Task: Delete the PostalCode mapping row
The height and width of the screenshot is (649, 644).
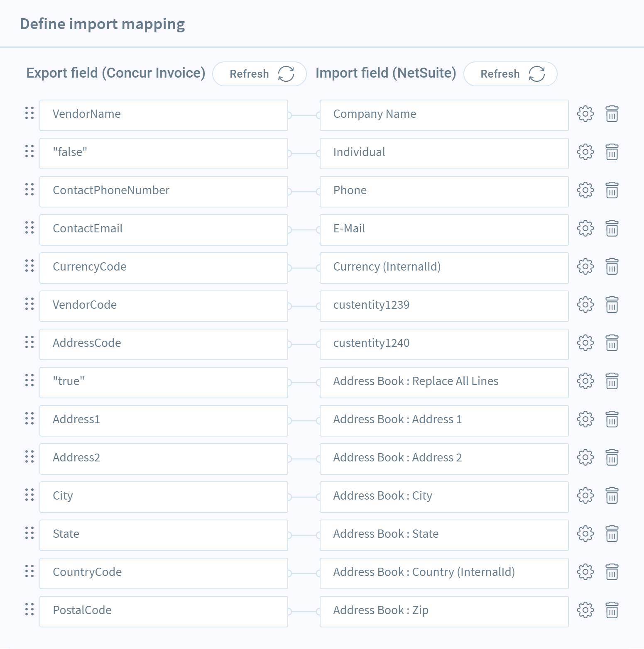Action: coord(612,610)
